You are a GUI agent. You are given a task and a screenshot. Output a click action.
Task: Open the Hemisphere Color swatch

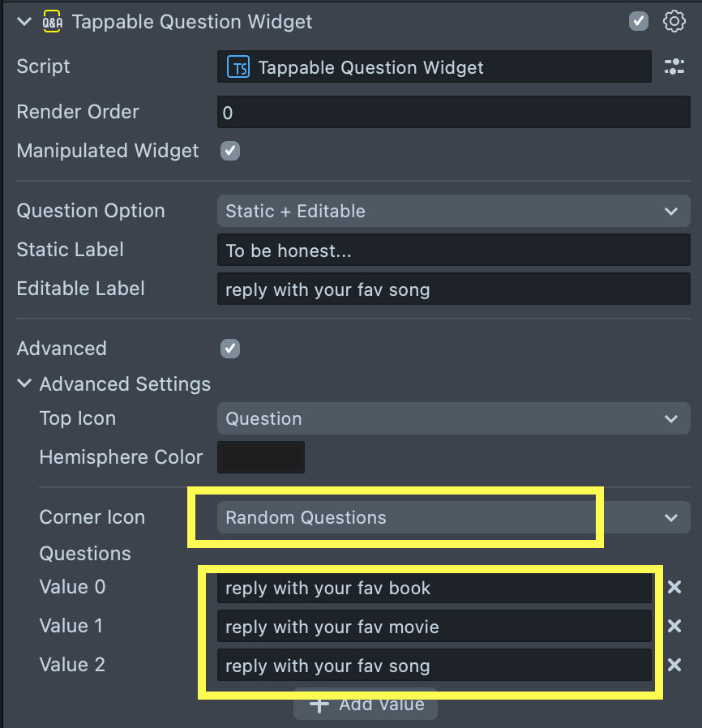261,457
